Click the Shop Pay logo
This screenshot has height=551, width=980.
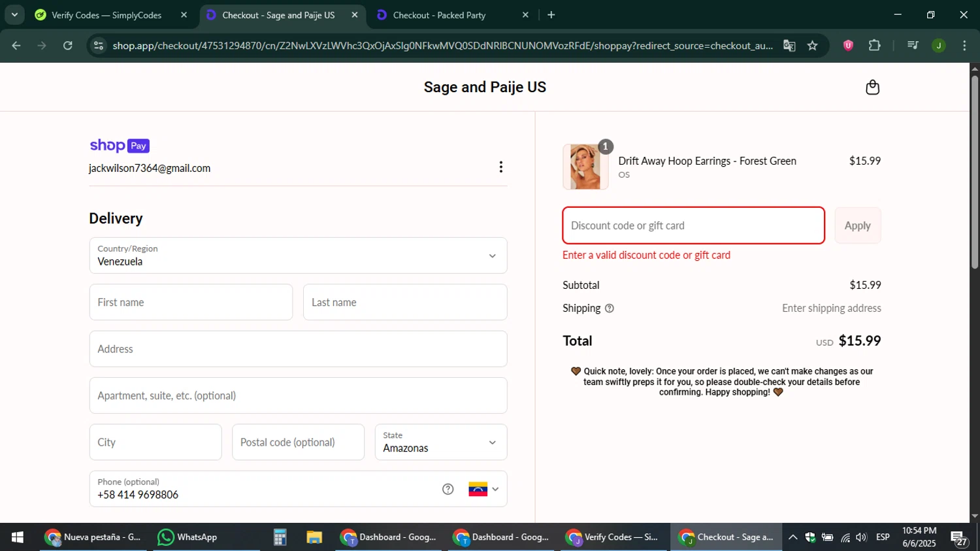pyautogui.click(x=120, y=146)
